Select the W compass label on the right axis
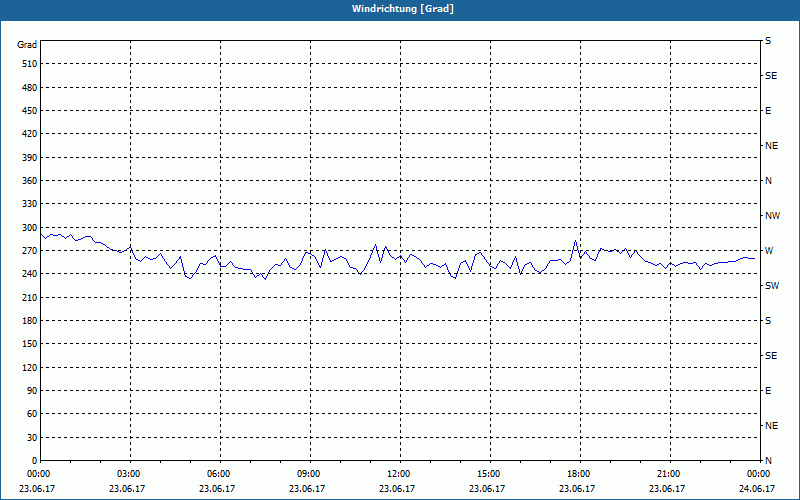This screenshot has height=500, width=800. tap(769, 251)
